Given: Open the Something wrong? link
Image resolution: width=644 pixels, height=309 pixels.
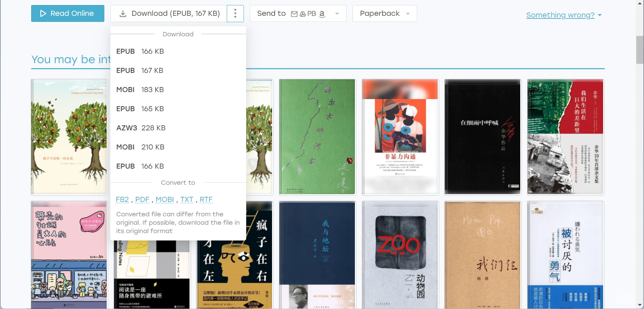Looking at the screenshot, I should tap(560, 15).
